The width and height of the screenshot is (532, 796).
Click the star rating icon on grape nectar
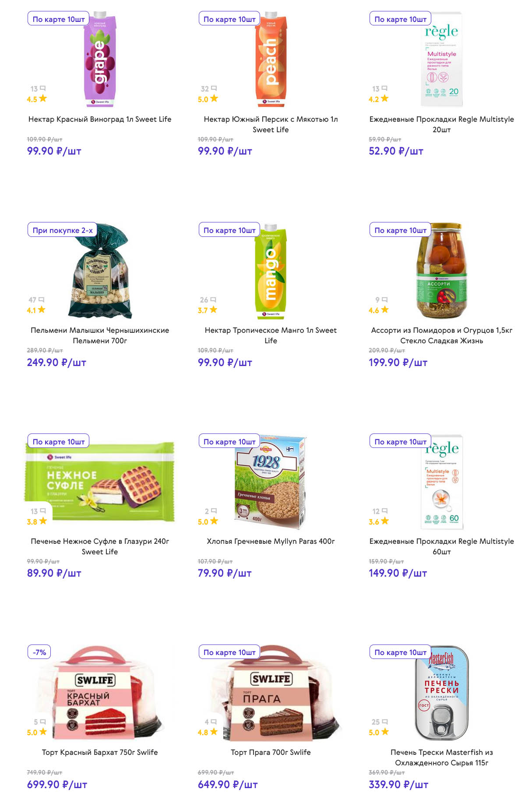tap(43, 99)
